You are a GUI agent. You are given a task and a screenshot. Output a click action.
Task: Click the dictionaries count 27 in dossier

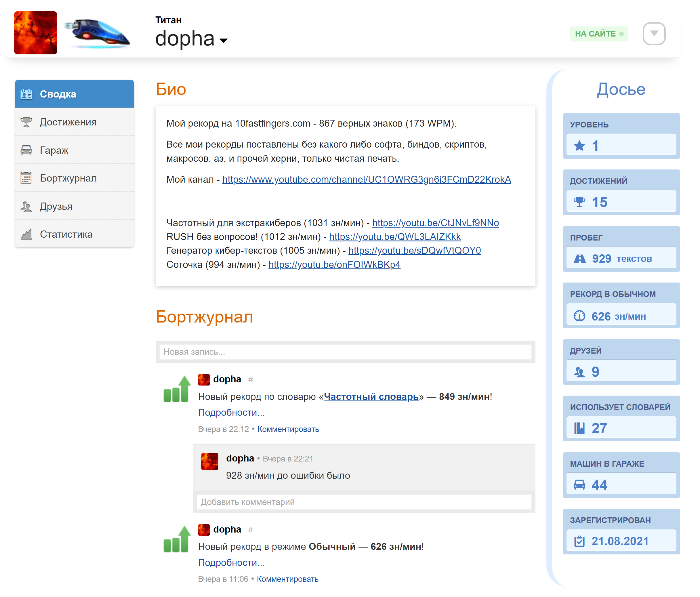coord(599,428)
